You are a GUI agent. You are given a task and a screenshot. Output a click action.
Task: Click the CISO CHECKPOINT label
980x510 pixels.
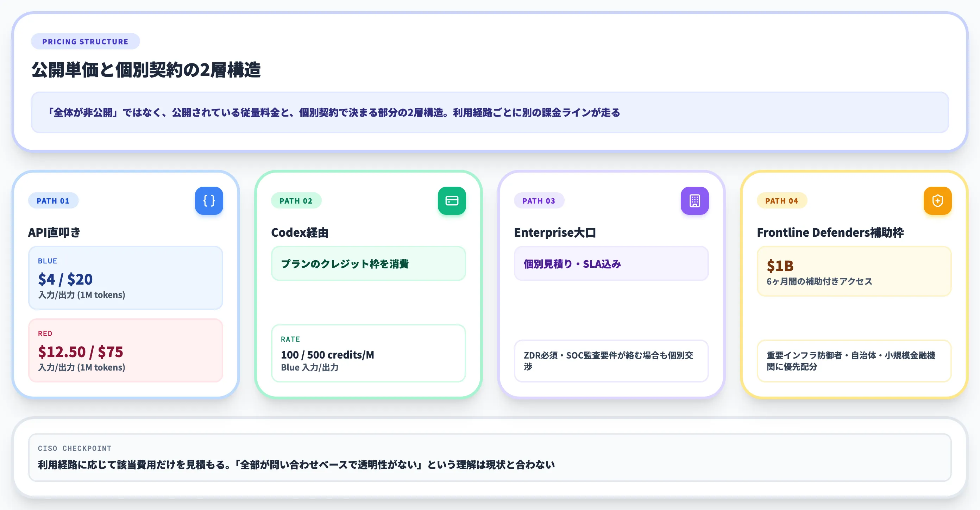(x=75, y=448)
